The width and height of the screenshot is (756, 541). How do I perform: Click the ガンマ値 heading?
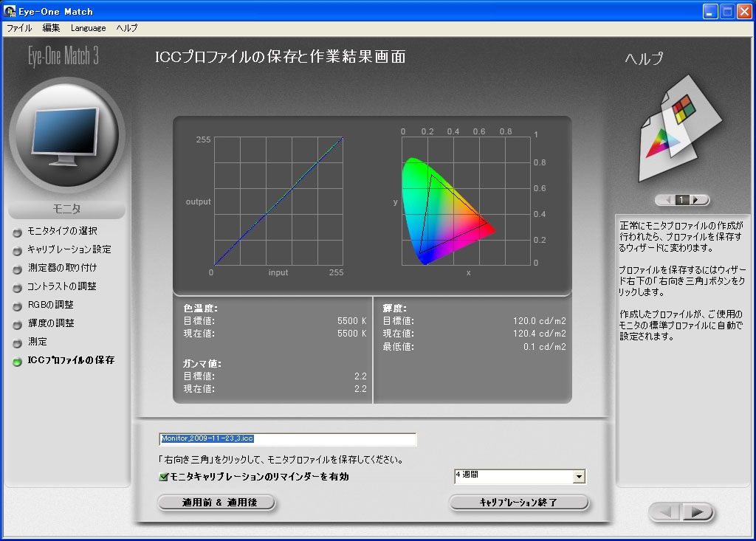pos(202,364)
